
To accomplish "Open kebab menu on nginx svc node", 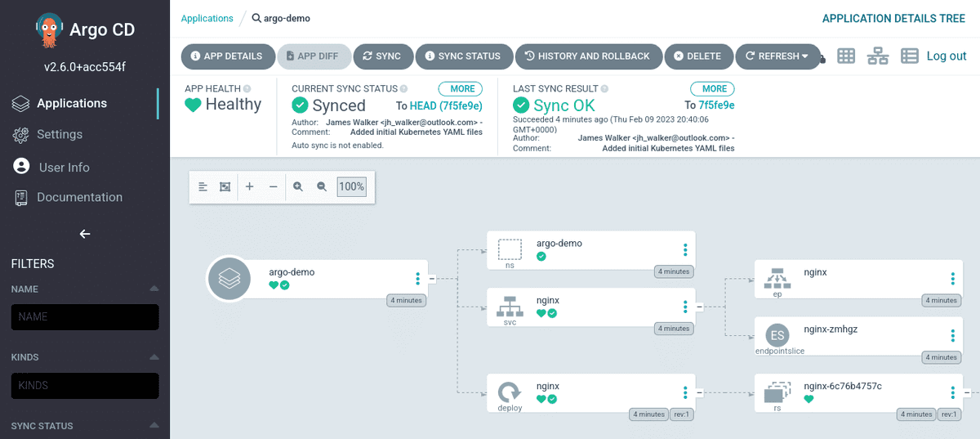I will [x=685, y=307].
